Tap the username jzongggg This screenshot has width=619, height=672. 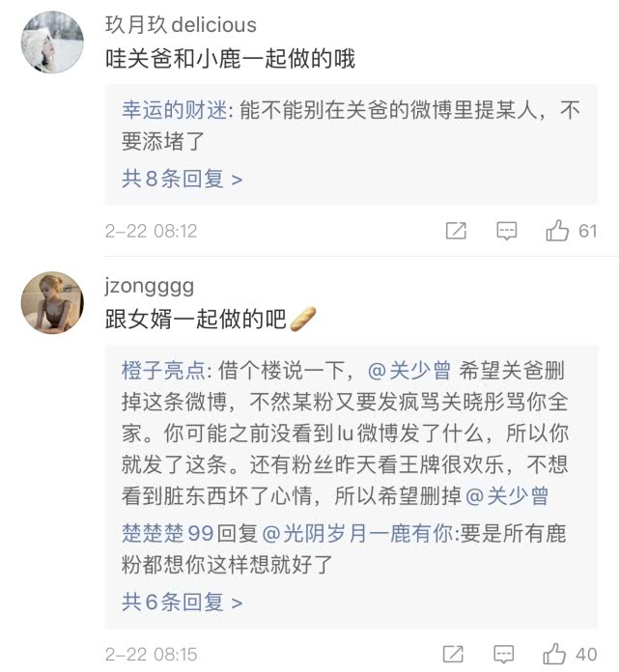[150, 286]
